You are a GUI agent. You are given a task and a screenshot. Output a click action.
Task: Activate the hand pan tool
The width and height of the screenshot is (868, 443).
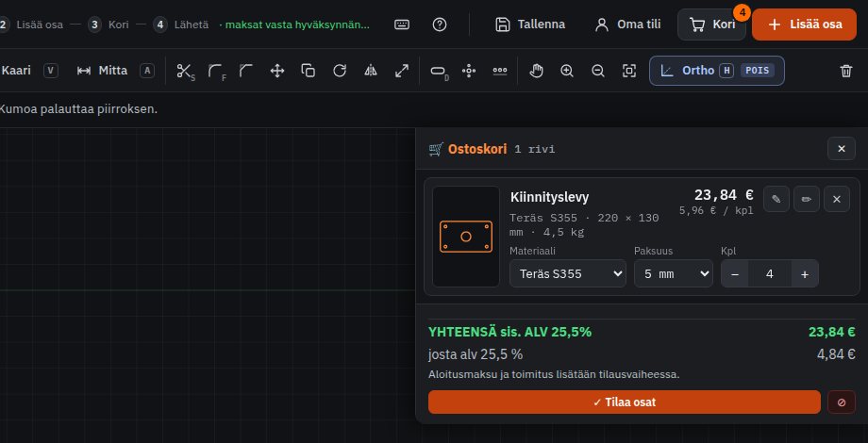536,71
